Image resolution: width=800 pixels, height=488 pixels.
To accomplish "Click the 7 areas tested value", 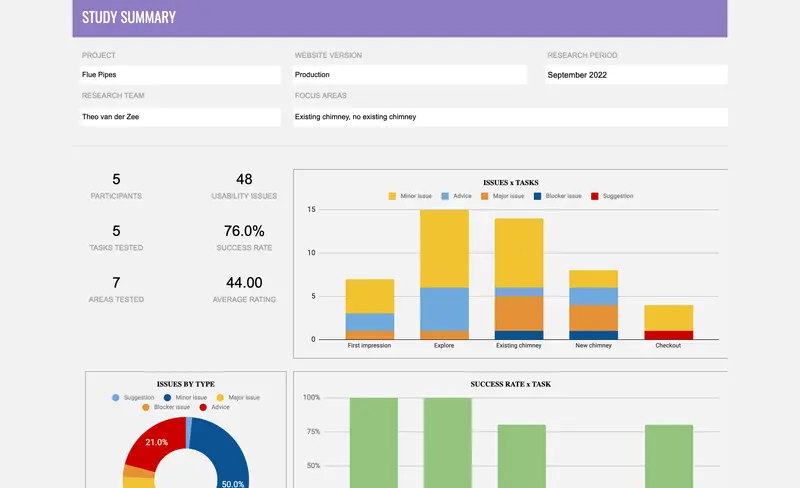I will 116,283.
